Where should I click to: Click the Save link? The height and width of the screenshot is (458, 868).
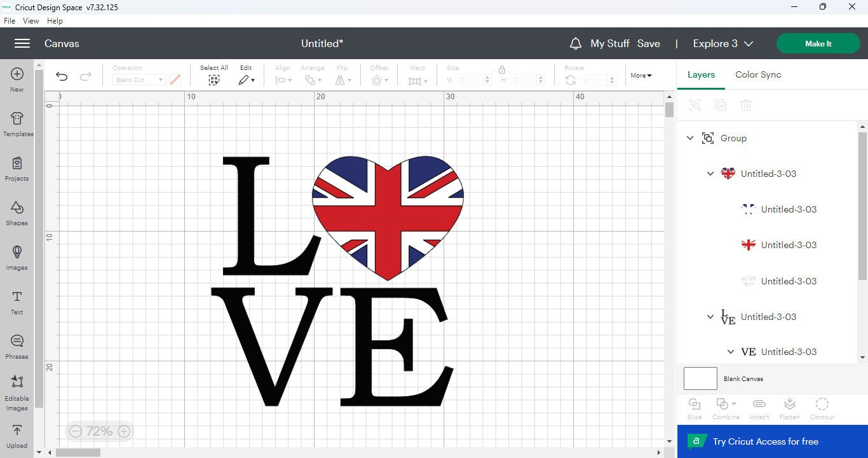pyautogui.click(x=649, y=43)
